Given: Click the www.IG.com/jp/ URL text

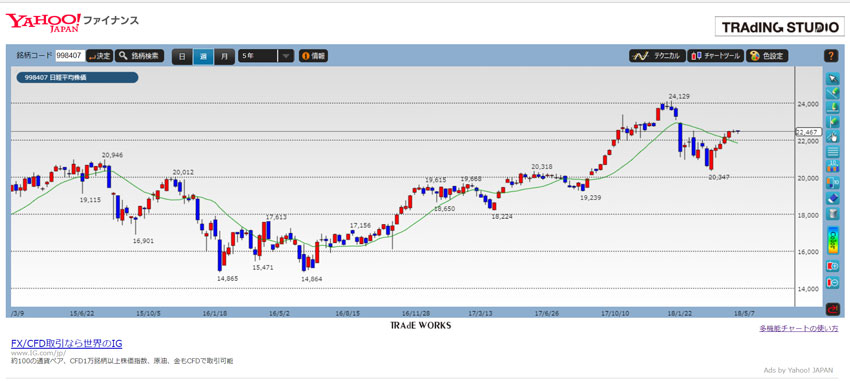Looking at the screenshot, I should coord(38,353).
